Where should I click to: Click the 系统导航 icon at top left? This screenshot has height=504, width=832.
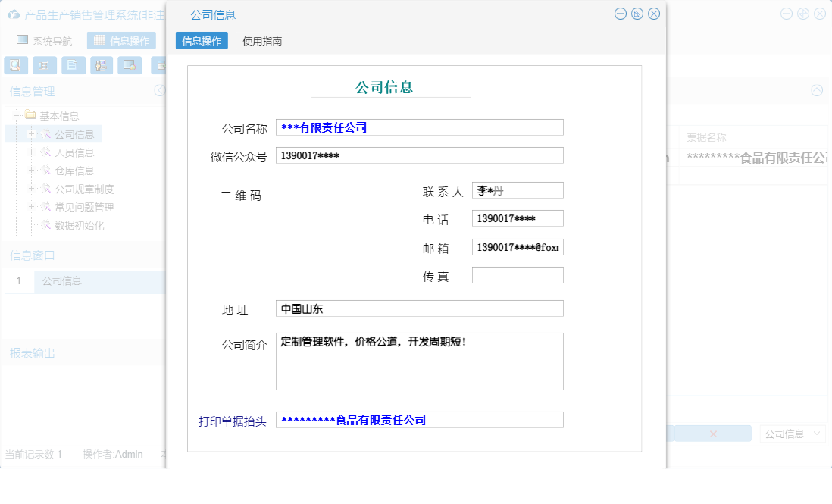[x=23, y=41]
